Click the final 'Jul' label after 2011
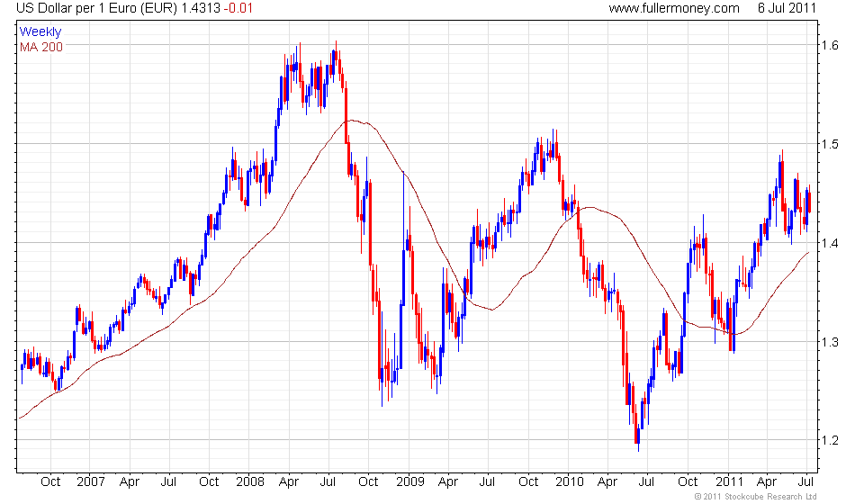Viewport: 864px width, 504px height. point(806,482)
